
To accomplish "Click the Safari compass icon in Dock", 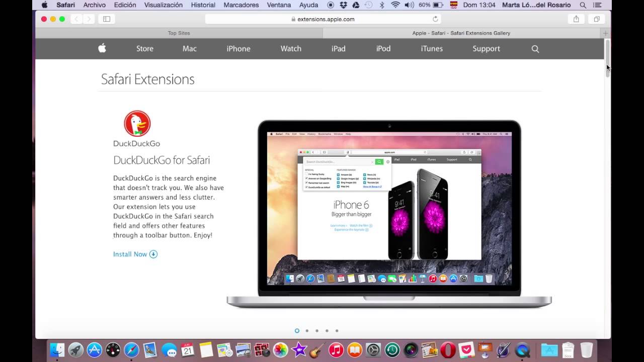I will click(x=131, y=350).
